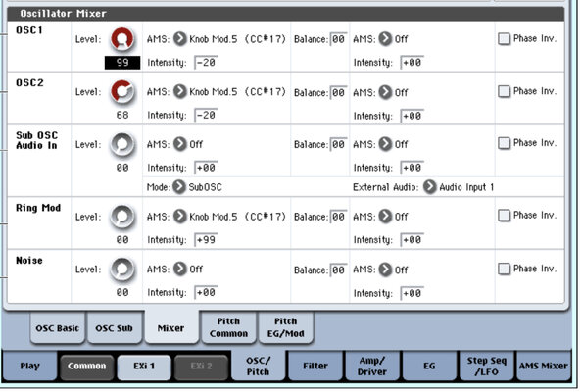
Task: Select the EXi 1 button
Action: (x=144, y=366)
